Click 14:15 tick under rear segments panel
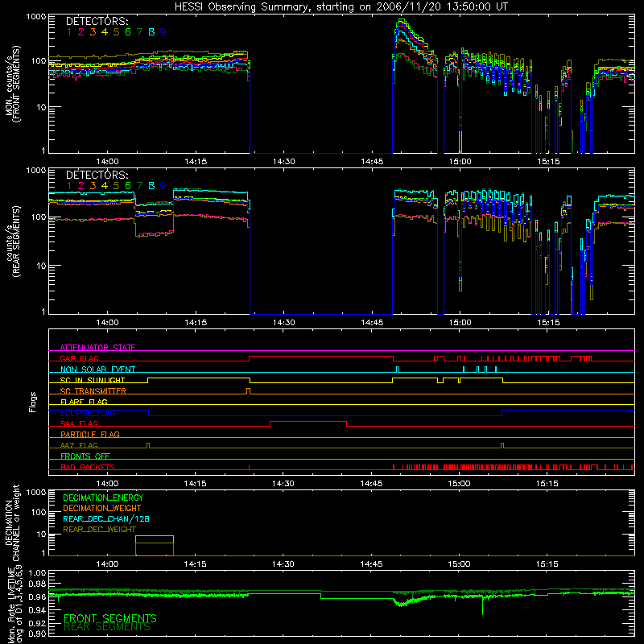Image resolution: width=644 pixels, height=644 pixels. [x=196, y=323]
